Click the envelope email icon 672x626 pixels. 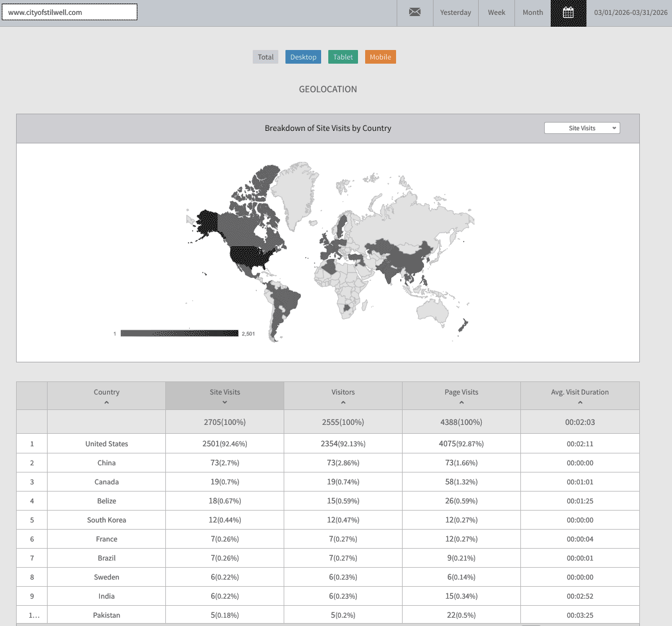[x=414, y=12]
